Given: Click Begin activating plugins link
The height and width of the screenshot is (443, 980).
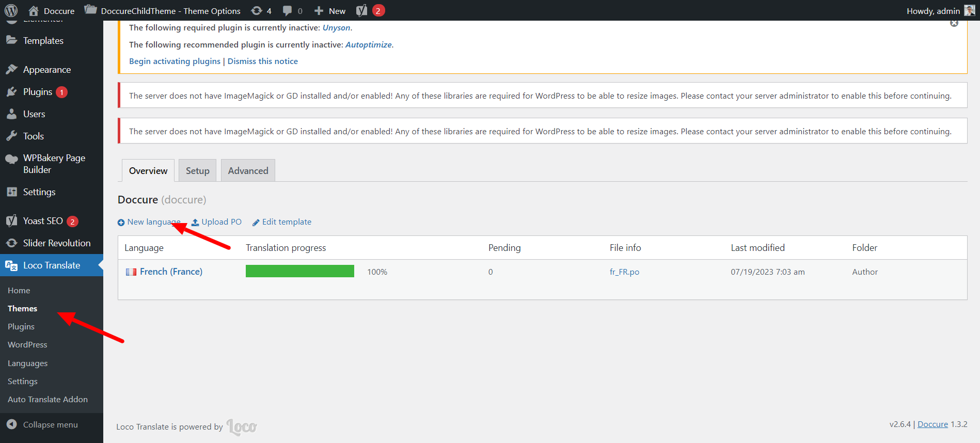Looking at the screenshot, I should click(x=175, y=61).
